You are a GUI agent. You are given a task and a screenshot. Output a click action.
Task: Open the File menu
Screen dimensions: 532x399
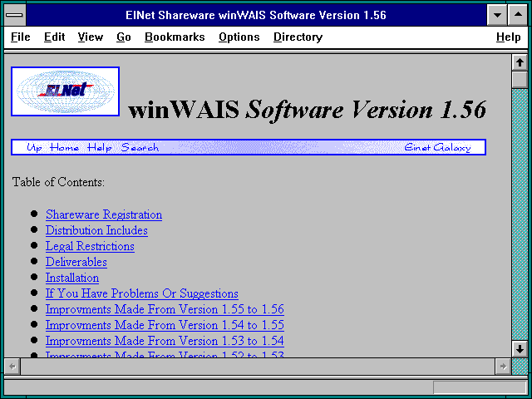click(x=20, y=37)
